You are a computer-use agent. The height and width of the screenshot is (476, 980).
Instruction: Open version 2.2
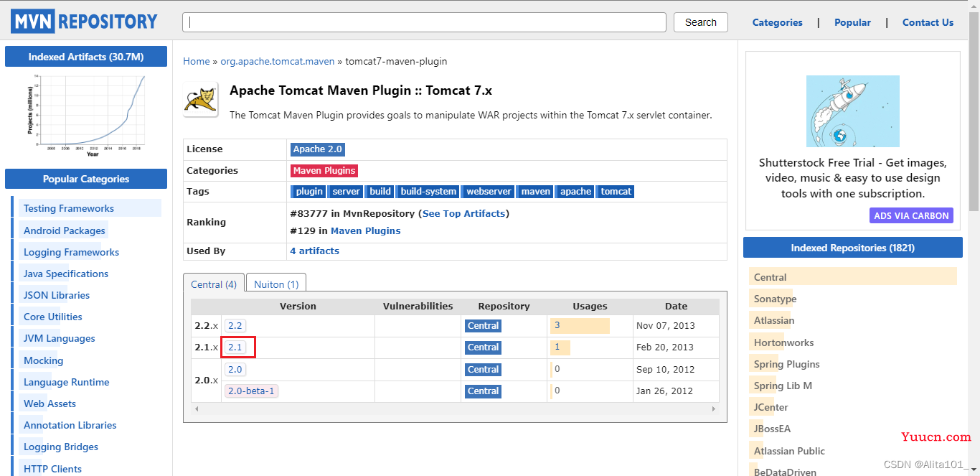point(235,325)
